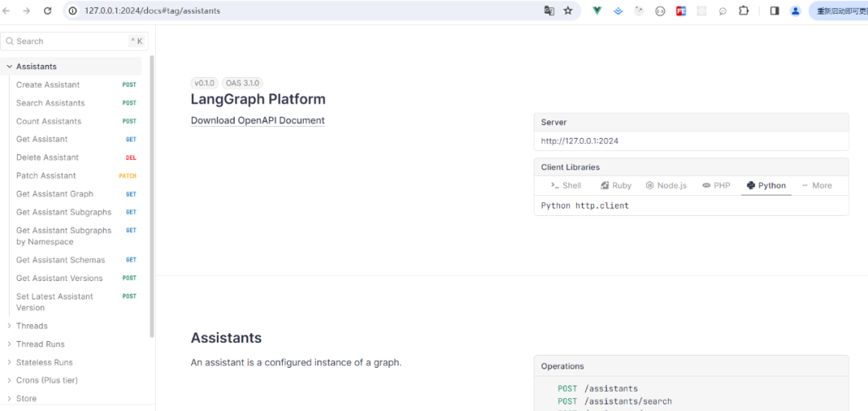Open Create Assistant endpoint

[x=76, y=84]
